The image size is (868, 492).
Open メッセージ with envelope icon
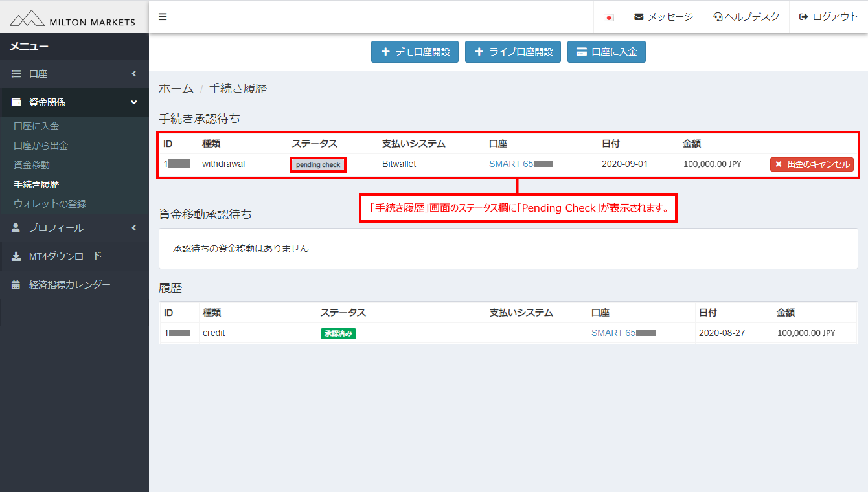pos(663,17)
